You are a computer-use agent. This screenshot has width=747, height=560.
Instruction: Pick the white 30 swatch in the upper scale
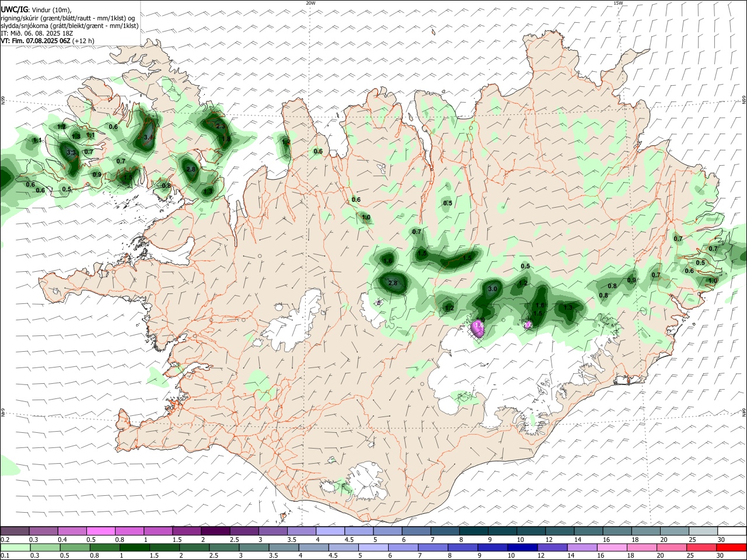pos(732,531)
